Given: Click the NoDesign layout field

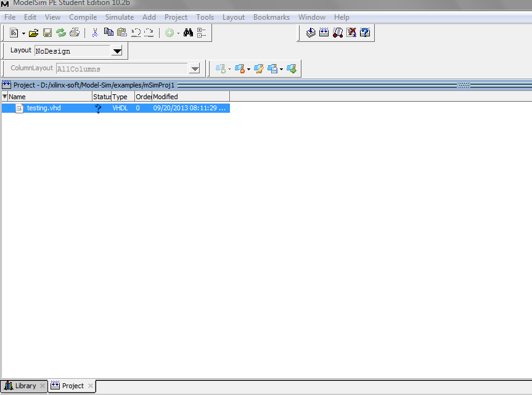Looking at the screenshot, I should coord(72,51).
